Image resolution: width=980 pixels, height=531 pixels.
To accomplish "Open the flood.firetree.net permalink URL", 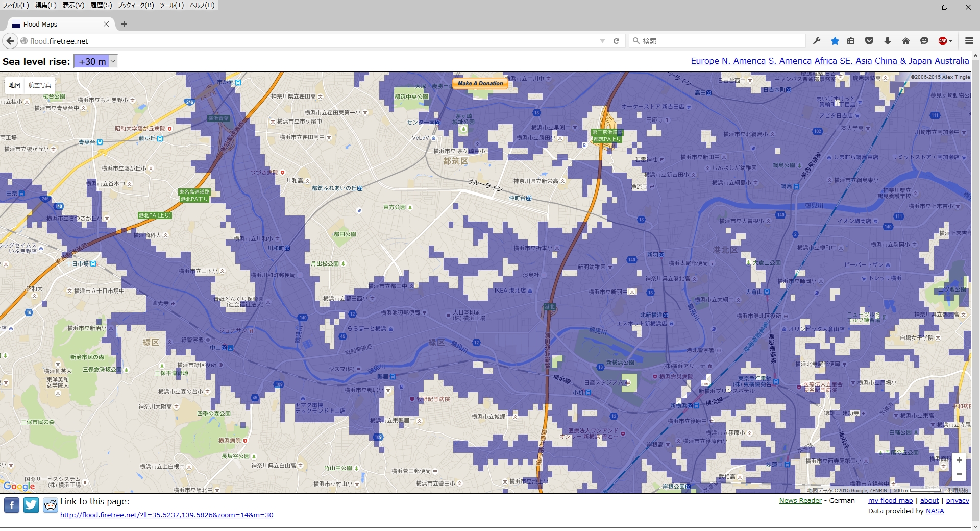I will [x=166, y=515].
